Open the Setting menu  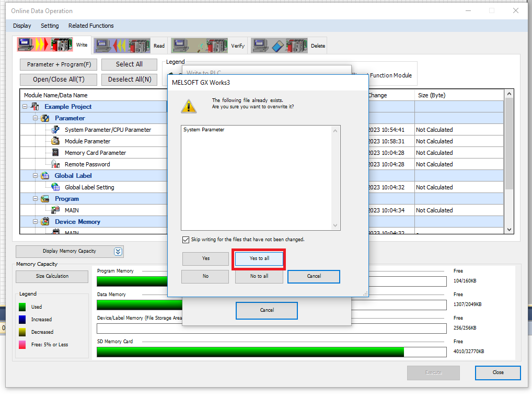50,26
